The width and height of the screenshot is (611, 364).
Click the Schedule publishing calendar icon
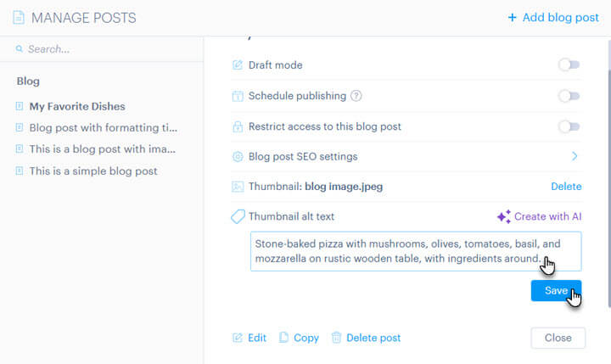238,96
